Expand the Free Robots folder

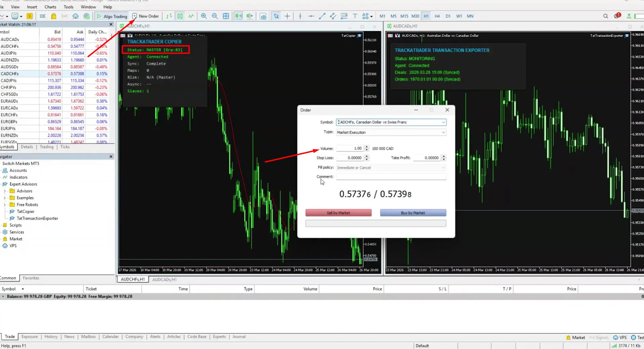click(x=5, y=205)
